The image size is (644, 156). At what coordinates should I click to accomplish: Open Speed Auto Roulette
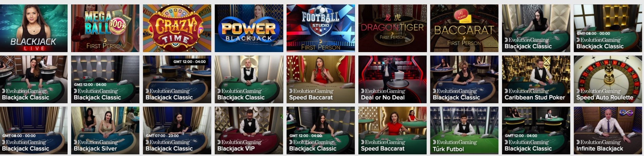pyautogui.click(x=608, y=79)
